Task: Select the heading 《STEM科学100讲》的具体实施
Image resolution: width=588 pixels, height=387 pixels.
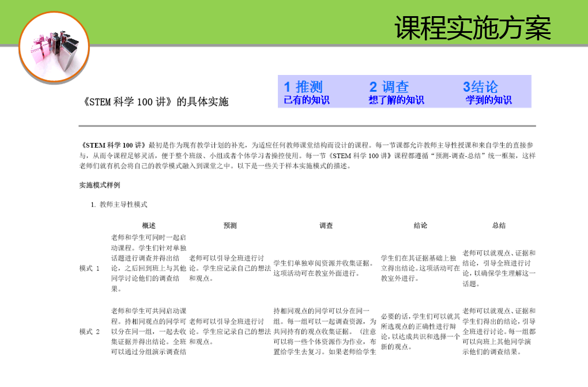Action: tap(156, 102)
